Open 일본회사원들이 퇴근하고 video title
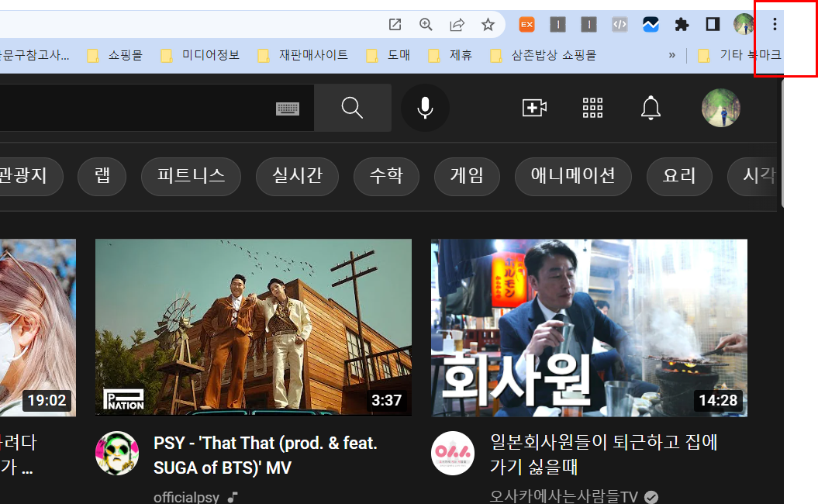Viewport: 818px width, 504px height. [x=603, y=454]
